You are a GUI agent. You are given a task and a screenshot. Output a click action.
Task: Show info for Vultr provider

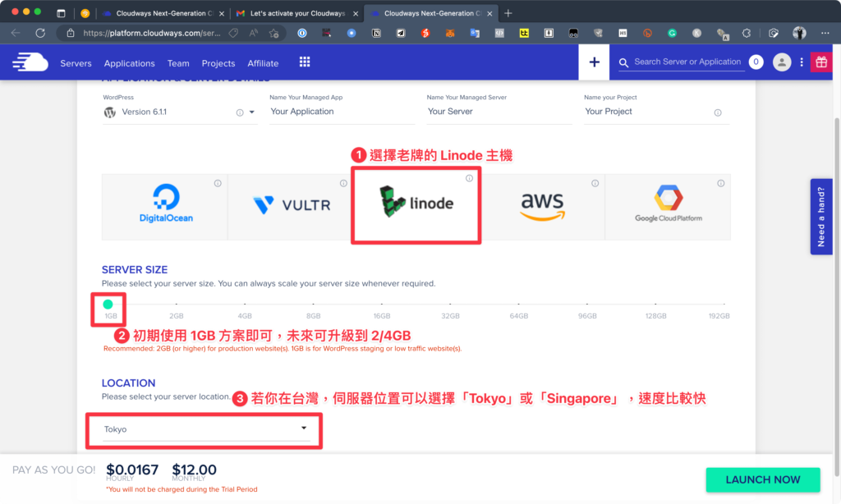(x=343, y=183)
